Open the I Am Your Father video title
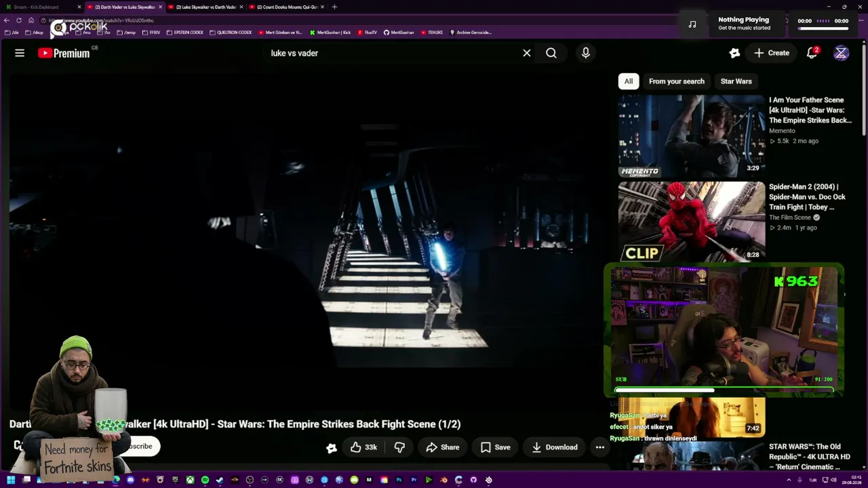868x488 pixels. coord(810,110)
